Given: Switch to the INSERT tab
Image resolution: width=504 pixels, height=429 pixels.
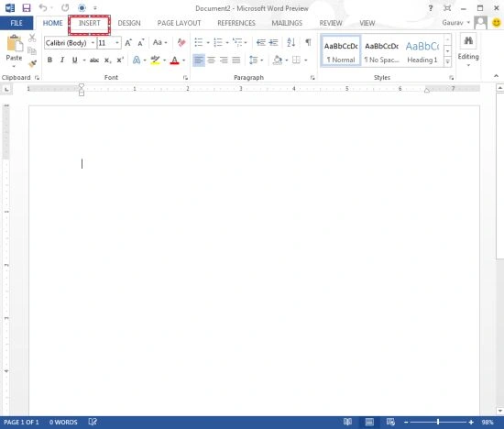Looking at the screenshot, I should coord(90,23).
